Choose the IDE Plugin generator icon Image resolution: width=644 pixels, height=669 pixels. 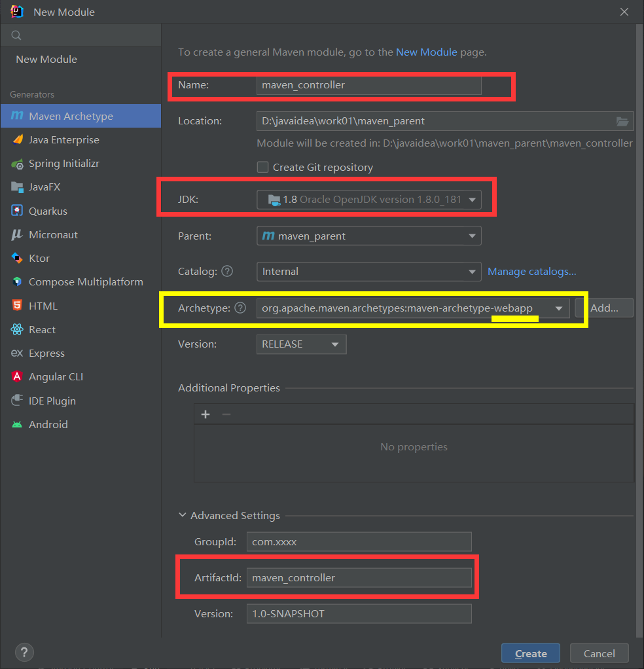[18, 401]
